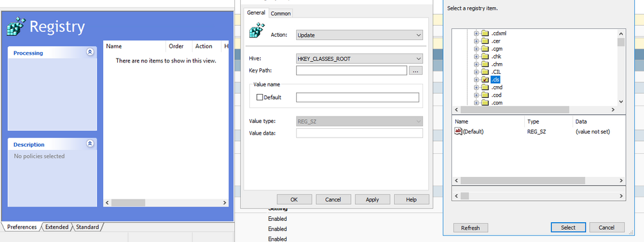
Task: Click the Value name text field
Action: click(x=357, y=97)
